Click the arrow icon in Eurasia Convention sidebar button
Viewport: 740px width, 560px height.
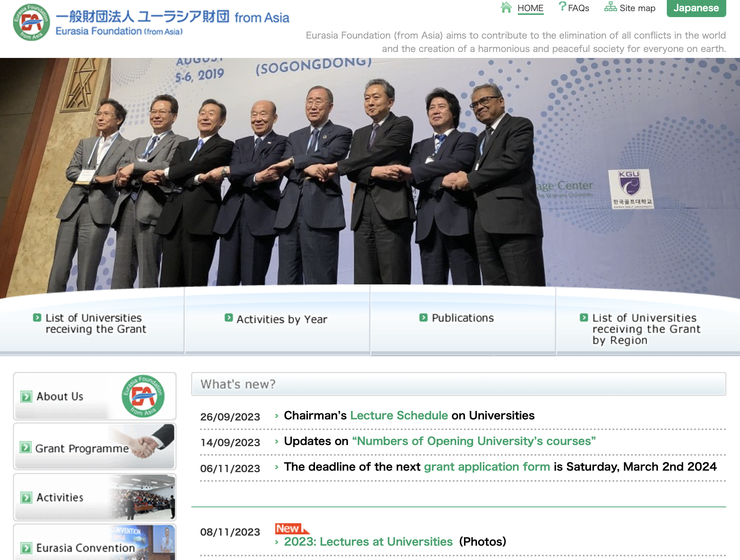click(26, 548)
